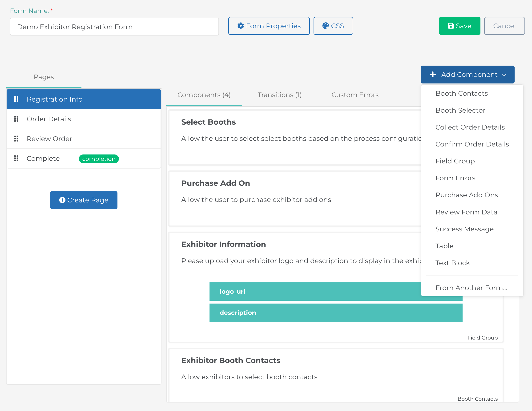Click the Form Name input field
Image resolution: width=532 pixels, height=411 pixels.
click(x=114, y=27)
